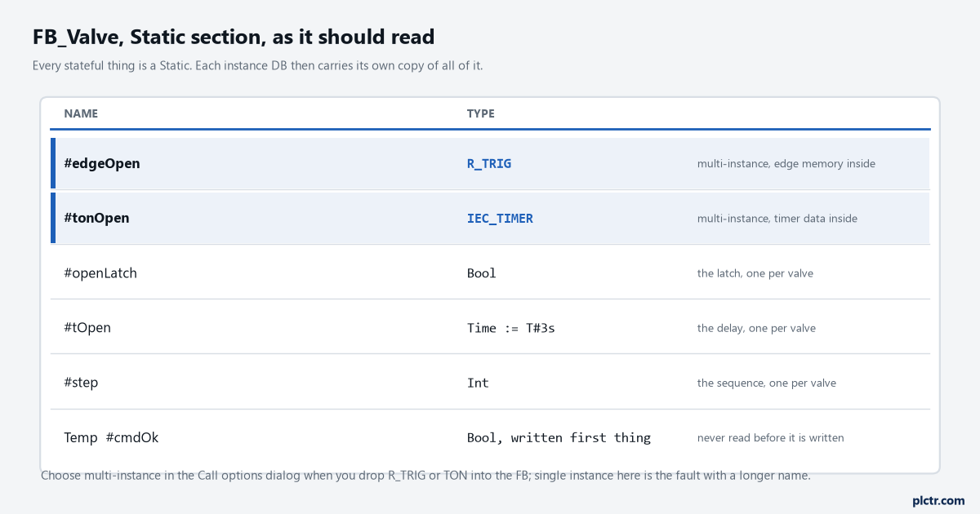This screenshot has height=514, width=980.
Task: Click the NAME column header
Action: point(81,113)
